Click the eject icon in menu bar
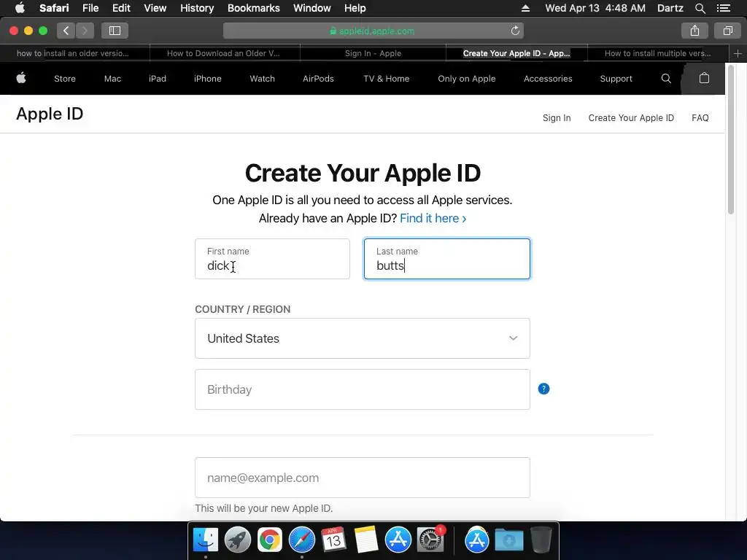Screen dimensions: 747x560 (x=525, y=8)
